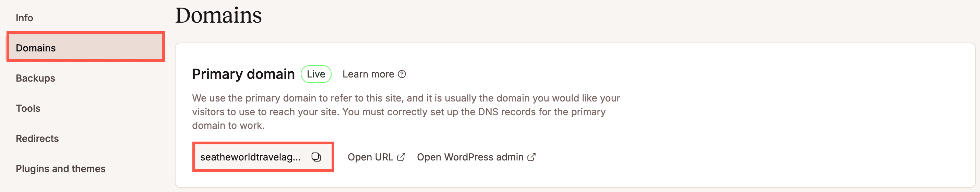Open the Info section in sidebar
This screenshot has height=192, width=980.
click(24, 18)
